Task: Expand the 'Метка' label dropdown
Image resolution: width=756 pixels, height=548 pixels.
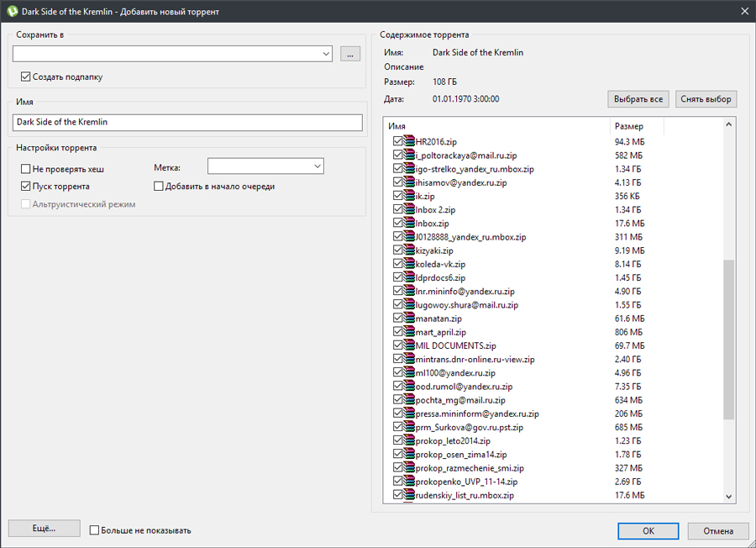Action: tap(316, 167)
